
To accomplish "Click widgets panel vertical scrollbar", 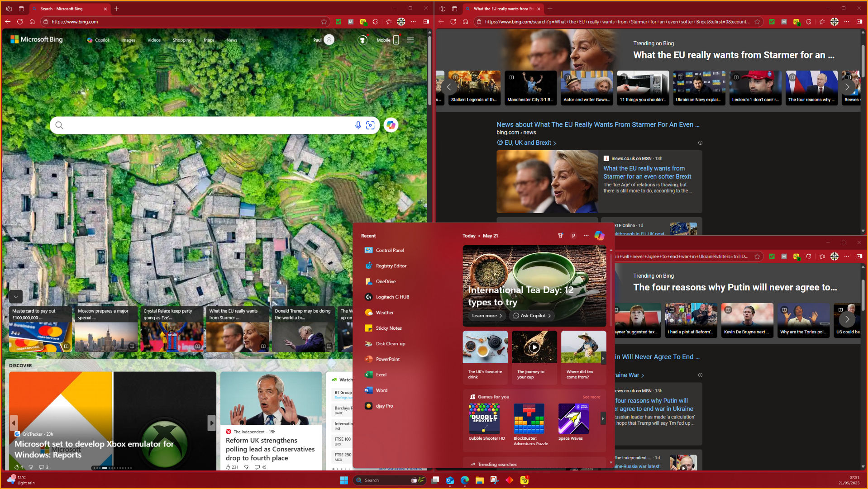I will coord(611,290).
